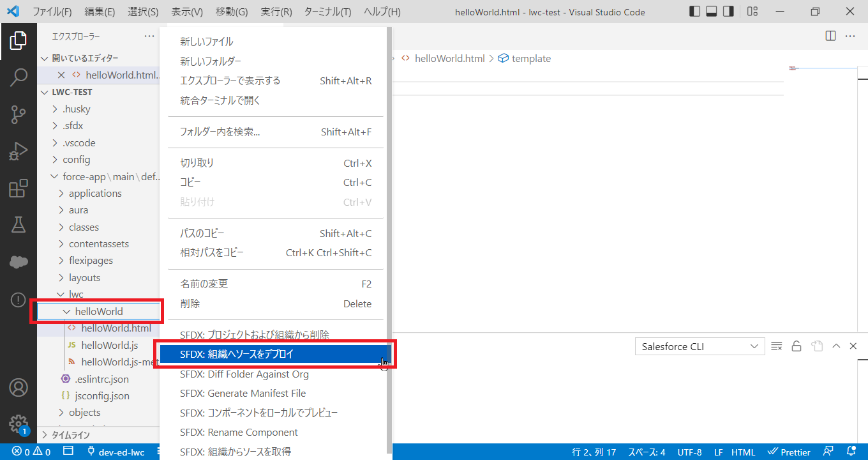Open the Salesforce CLI output channel dropdown
Screen dimensions: 868x460
[x=700, y=346]
